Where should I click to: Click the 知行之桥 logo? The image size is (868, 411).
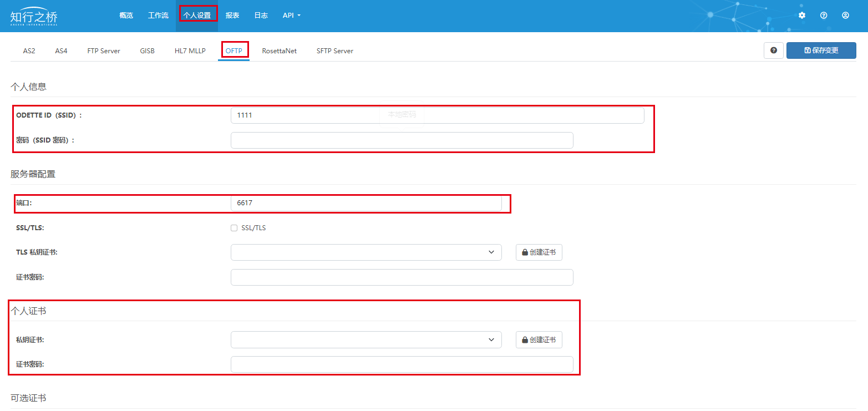click(34, 17)
